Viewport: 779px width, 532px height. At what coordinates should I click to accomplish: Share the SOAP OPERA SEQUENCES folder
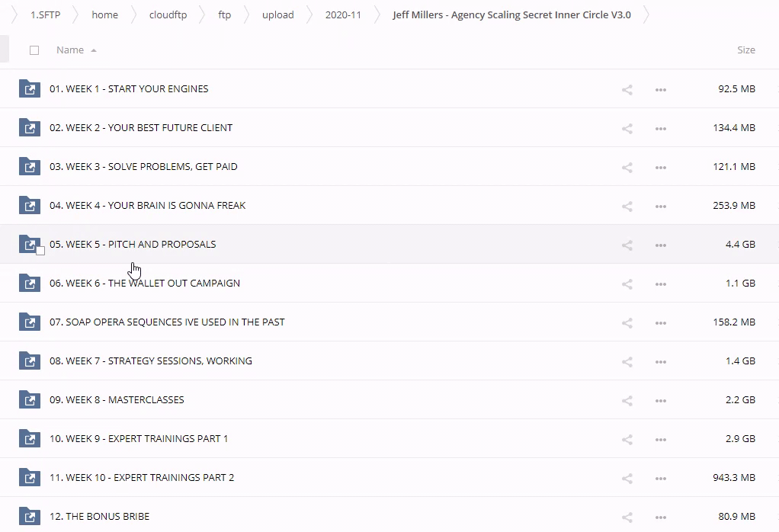click(x=627, y=322)
